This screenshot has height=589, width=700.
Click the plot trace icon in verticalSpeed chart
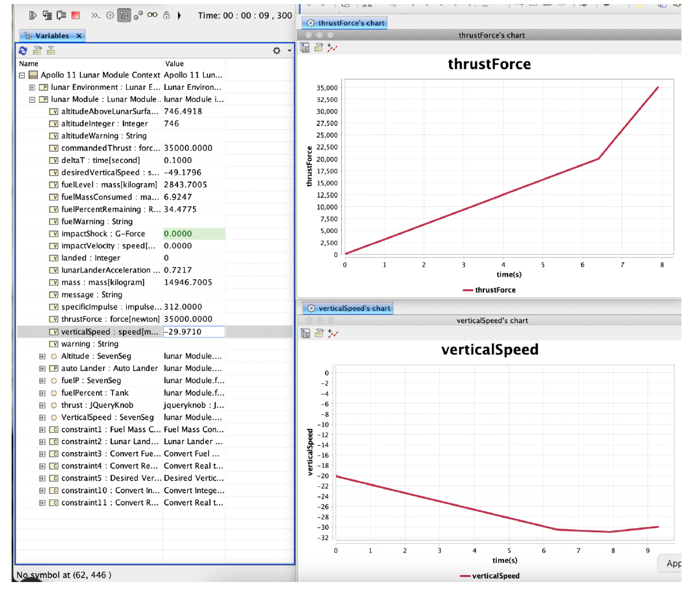click(333, 333)
